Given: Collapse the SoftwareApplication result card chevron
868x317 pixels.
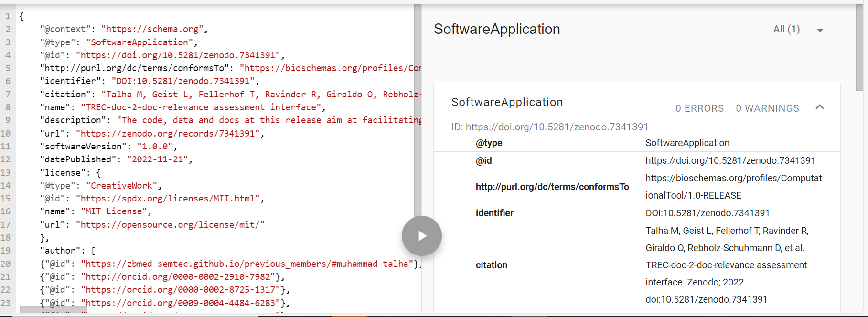Looking at the screenshot, I should tap(819, 107).
